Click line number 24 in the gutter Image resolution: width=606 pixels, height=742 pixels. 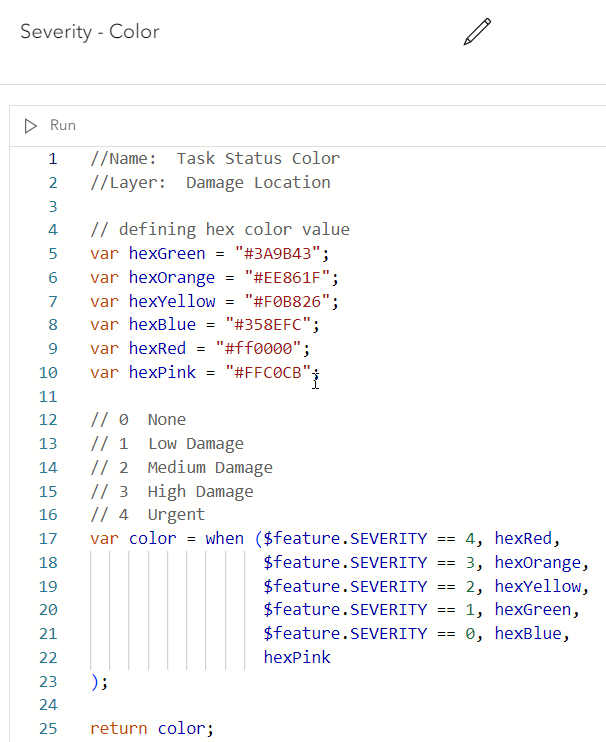coord(48,705)
